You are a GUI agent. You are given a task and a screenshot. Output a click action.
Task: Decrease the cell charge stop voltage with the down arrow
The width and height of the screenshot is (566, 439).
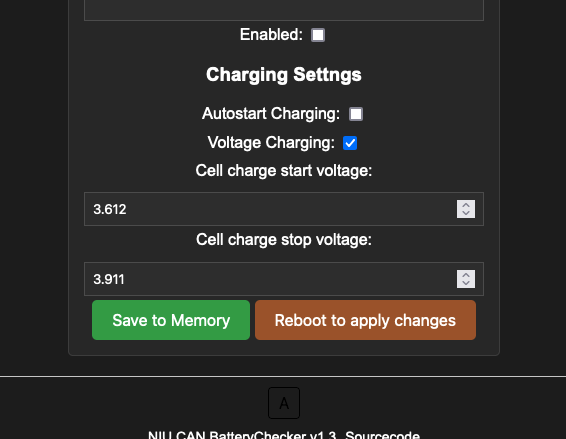click(466, 283)
